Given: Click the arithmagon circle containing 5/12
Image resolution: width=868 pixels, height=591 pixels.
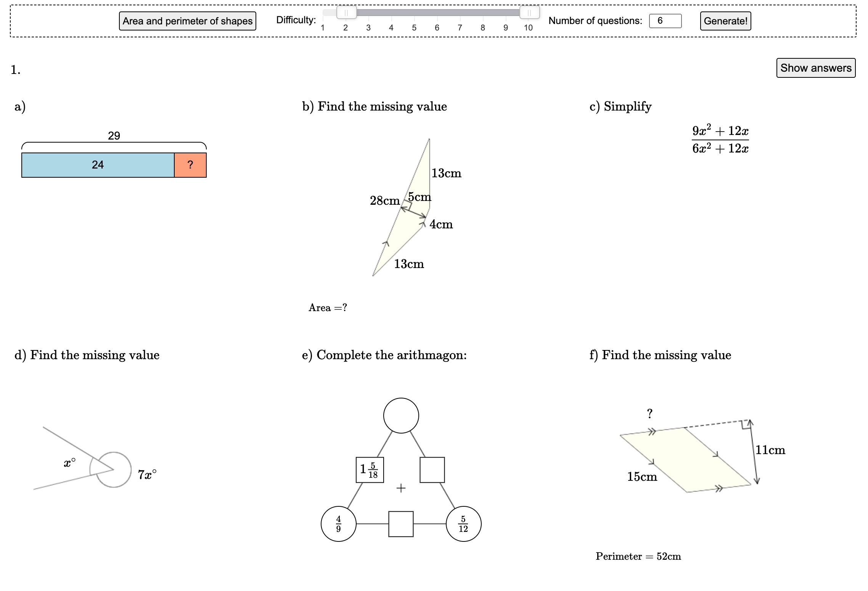Looking at the screenshot, I should pyautogui.click(x=463, y=524).
